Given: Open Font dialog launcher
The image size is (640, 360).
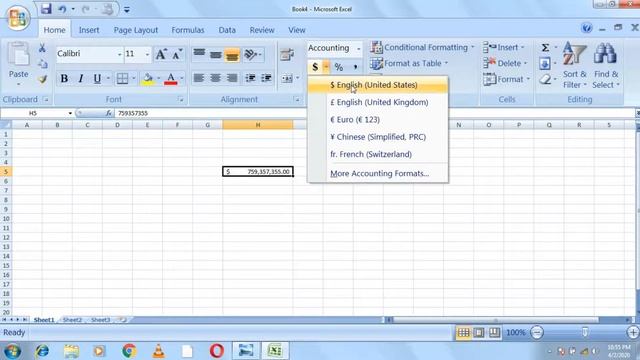Looking at the screenshot, I should (180, 99).
